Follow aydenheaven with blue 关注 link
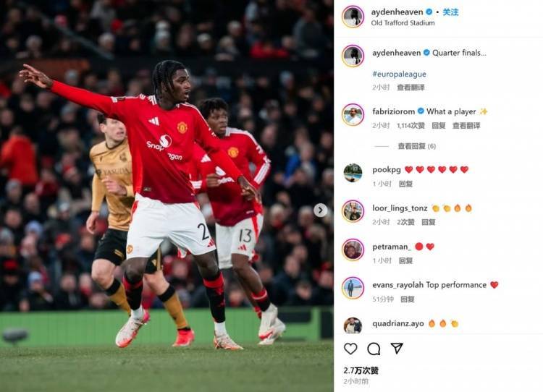This screenshot has width=543, height=392. [x=450, y=12]
